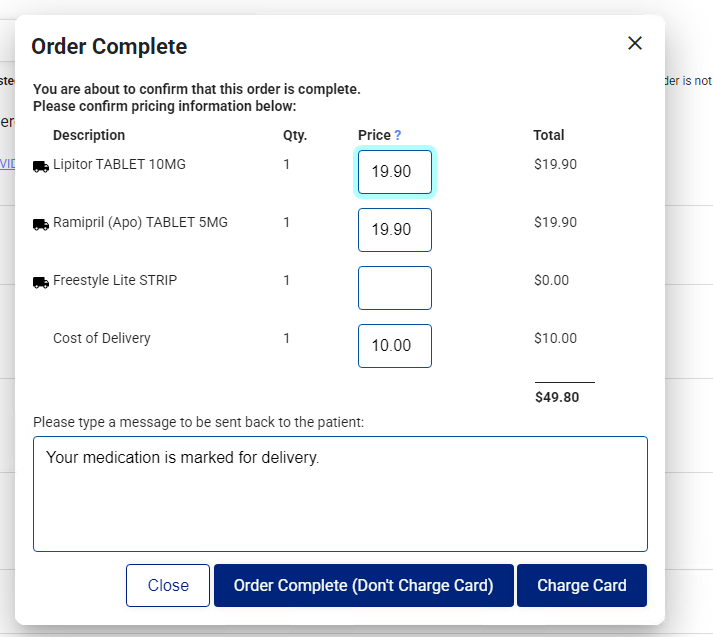Click the truck icon beside Freestyle Lite STRIP
The image size is (713, 637).
click(41, 282)
